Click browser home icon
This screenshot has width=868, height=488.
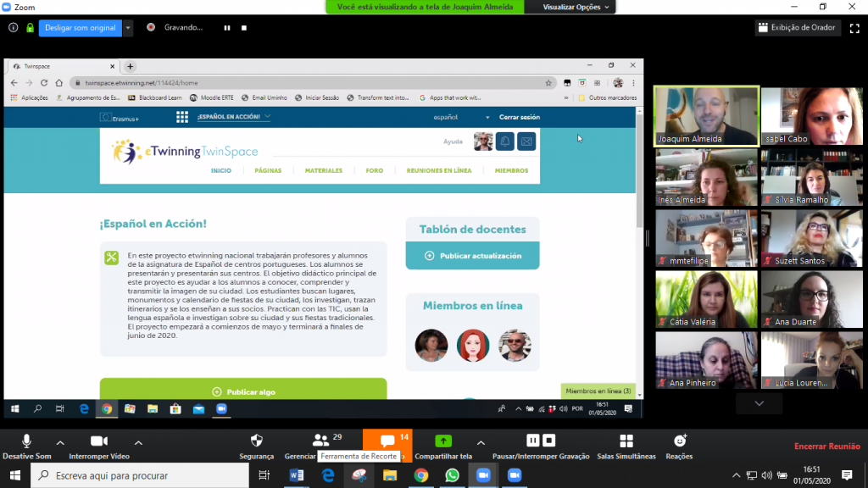tap(59, 83)
